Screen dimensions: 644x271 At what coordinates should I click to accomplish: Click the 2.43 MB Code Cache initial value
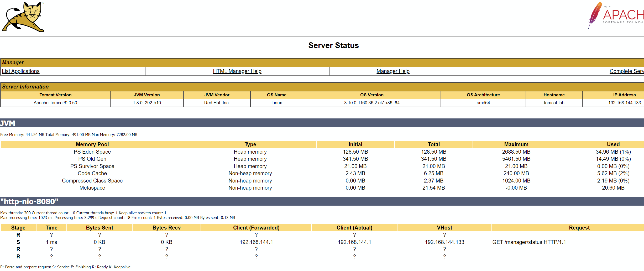pyautogui.click(x=355, y=173)
